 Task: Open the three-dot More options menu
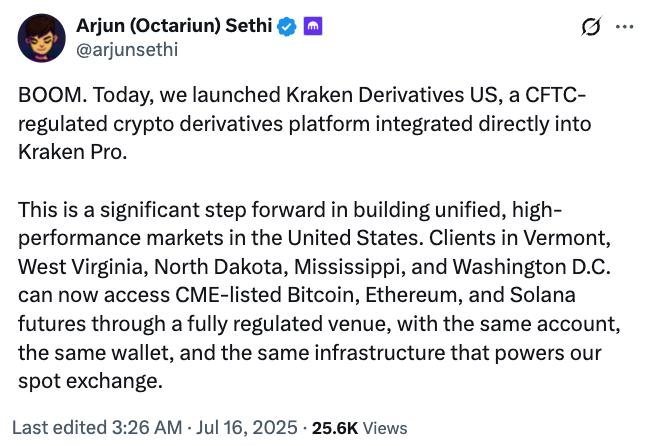[625, 27]
